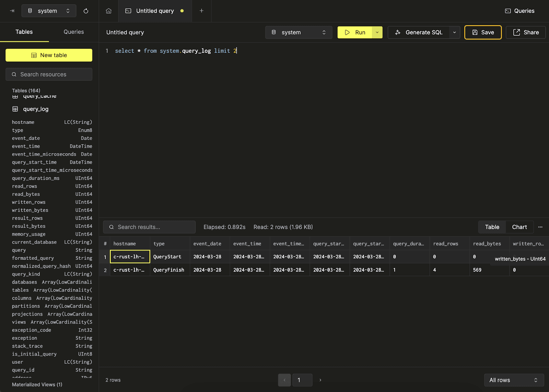Switch results view to Chart
Viewport: 549px width, 392px height.
click(519, 227)
